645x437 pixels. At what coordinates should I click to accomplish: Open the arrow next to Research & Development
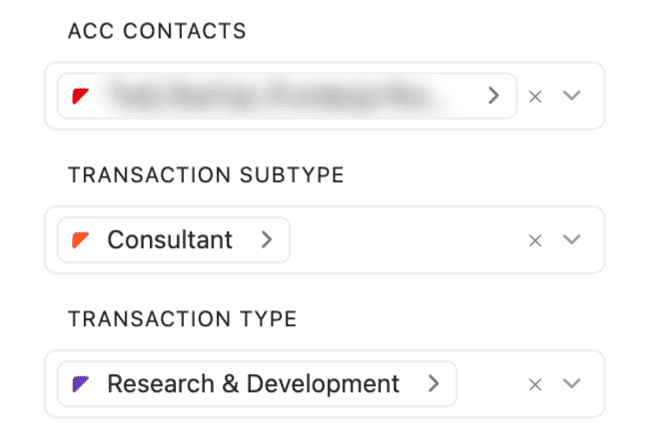(433, 383)
